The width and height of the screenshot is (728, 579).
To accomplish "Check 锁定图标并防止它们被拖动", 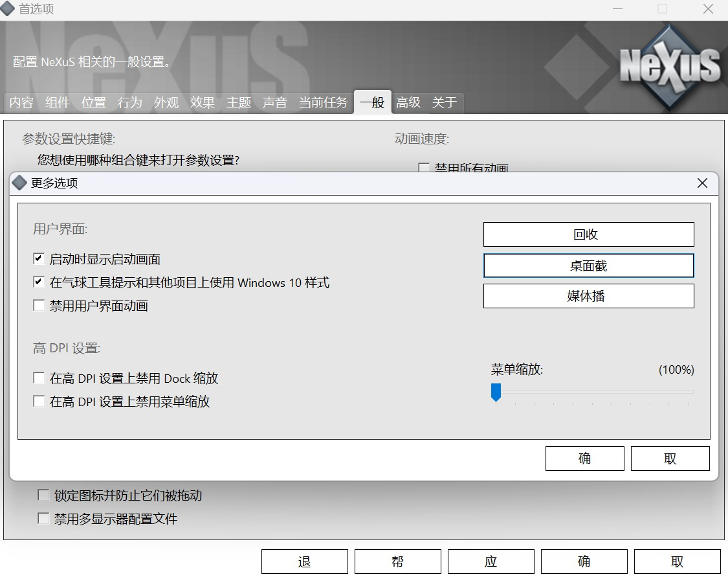I will (43, 495).
